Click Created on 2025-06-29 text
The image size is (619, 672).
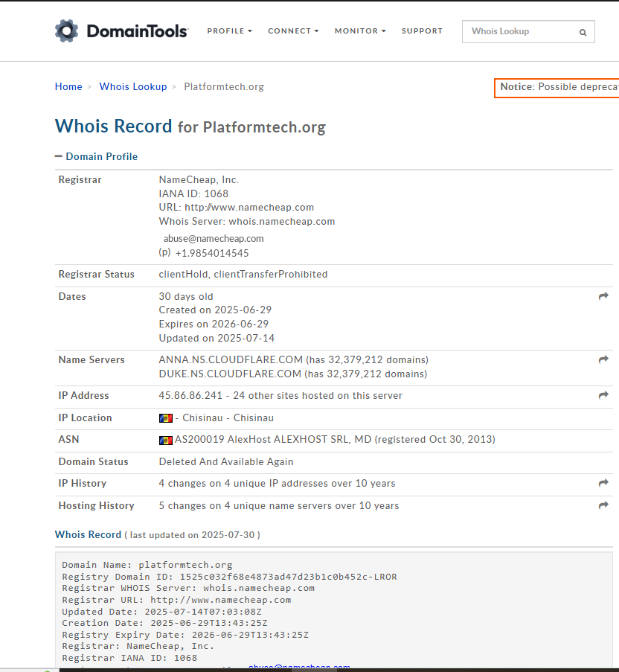[x=215, y=310]
